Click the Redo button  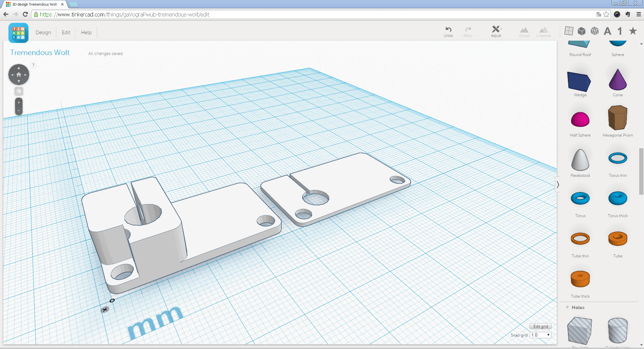tap(468, 32)
